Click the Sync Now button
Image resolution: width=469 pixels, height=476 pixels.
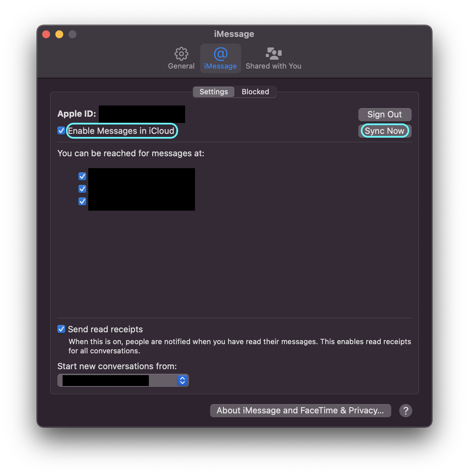pyautogui.click(x=385, y=131)
